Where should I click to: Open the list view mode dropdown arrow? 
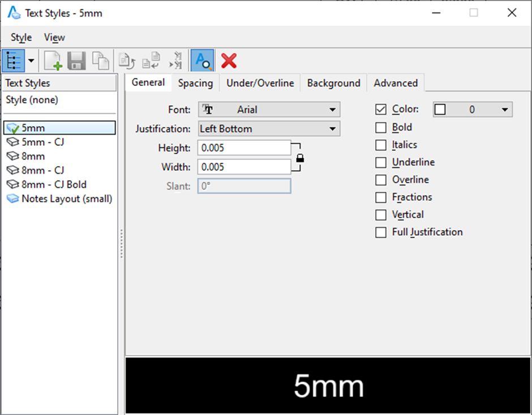point(31,60)
